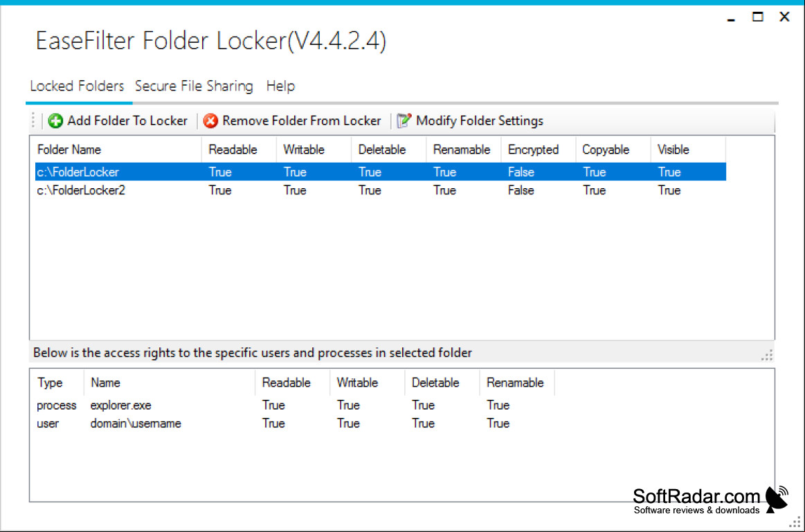This screenshot has width=805, height=532.
Task: Click the upper Renamable column header
Action: click(464, 149)
